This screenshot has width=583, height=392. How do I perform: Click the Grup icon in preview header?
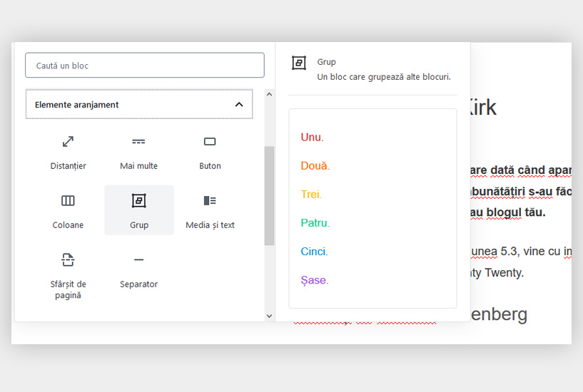pos(299,63)
